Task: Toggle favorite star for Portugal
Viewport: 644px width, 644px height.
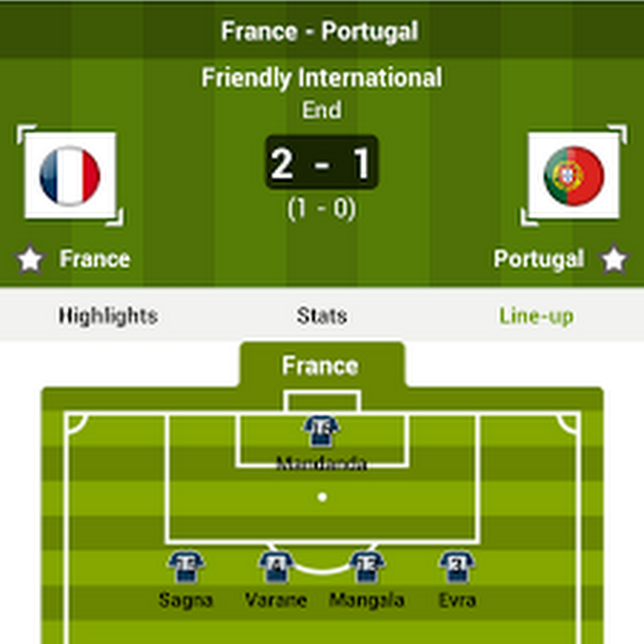Action: tap(614, 260)
